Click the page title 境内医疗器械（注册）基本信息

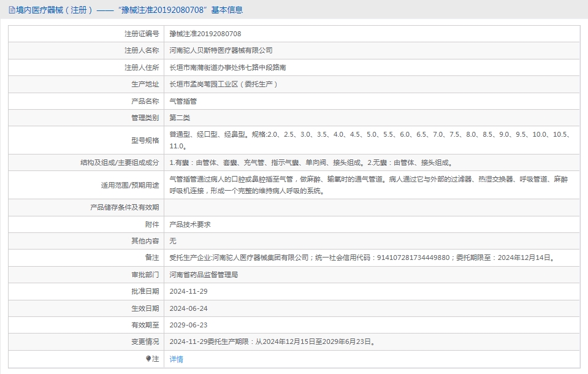point(129,10)
